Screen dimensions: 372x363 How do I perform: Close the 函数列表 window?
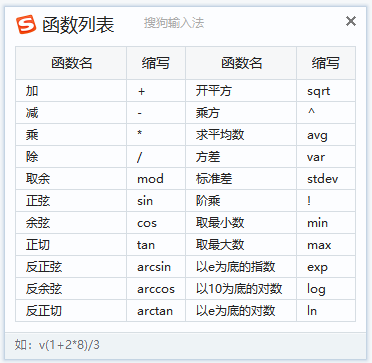tap(351, 21)
